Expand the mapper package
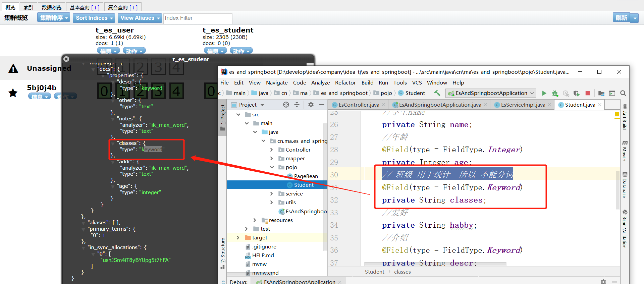644x284 pixels. coord(272,158)
